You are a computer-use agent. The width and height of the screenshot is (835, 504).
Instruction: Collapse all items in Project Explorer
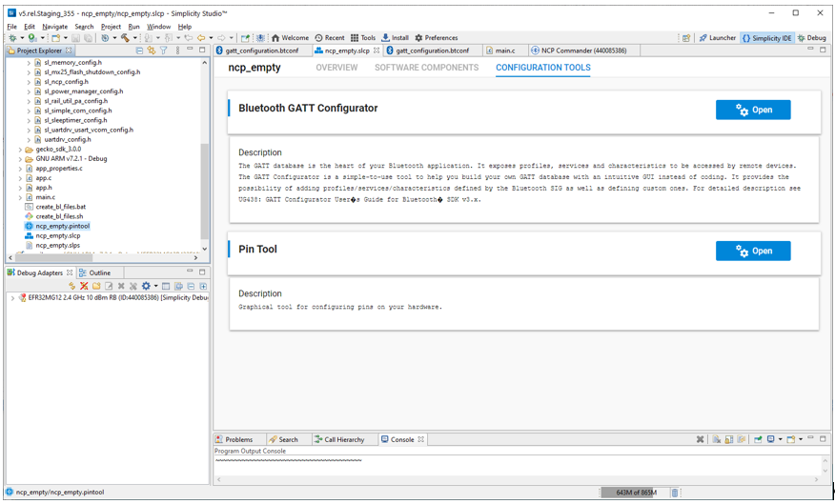point(139,50)
